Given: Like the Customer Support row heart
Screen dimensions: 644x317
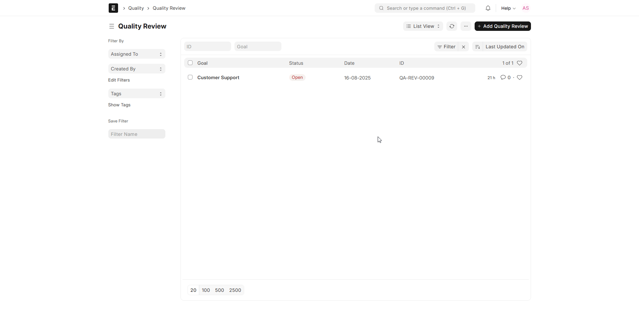Looking at the screenshot, I should point(520,77).
